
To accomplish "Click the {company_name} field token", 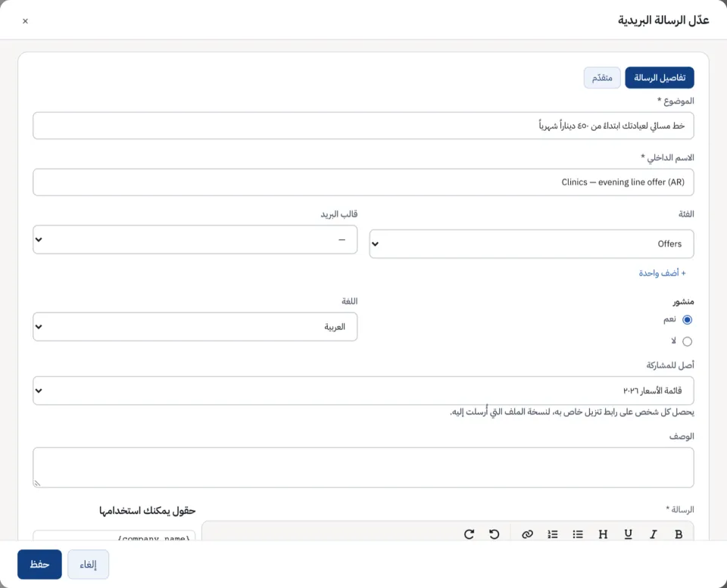I will pos(114,536).
